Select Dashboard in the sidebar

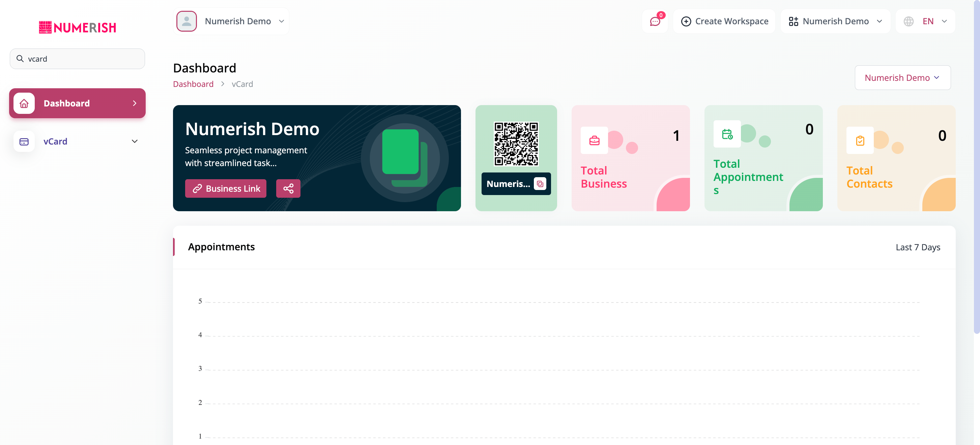(x=77, y=103)
